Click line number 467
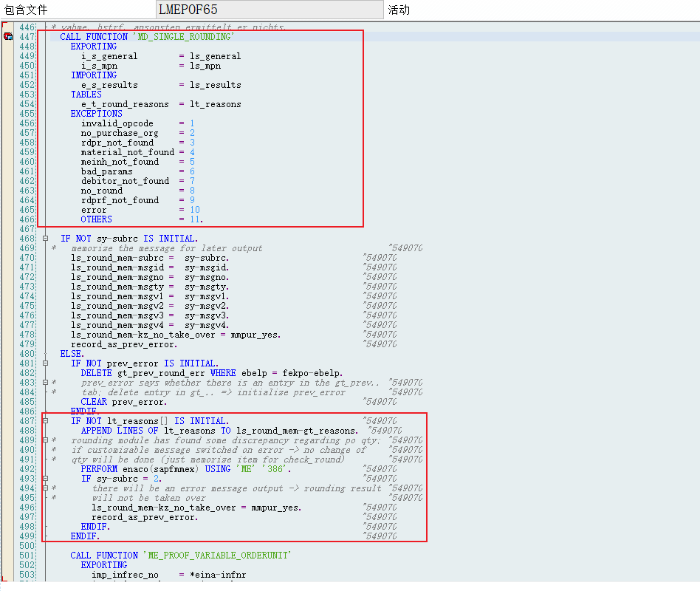The image size is (700, 591). [27, 229]
